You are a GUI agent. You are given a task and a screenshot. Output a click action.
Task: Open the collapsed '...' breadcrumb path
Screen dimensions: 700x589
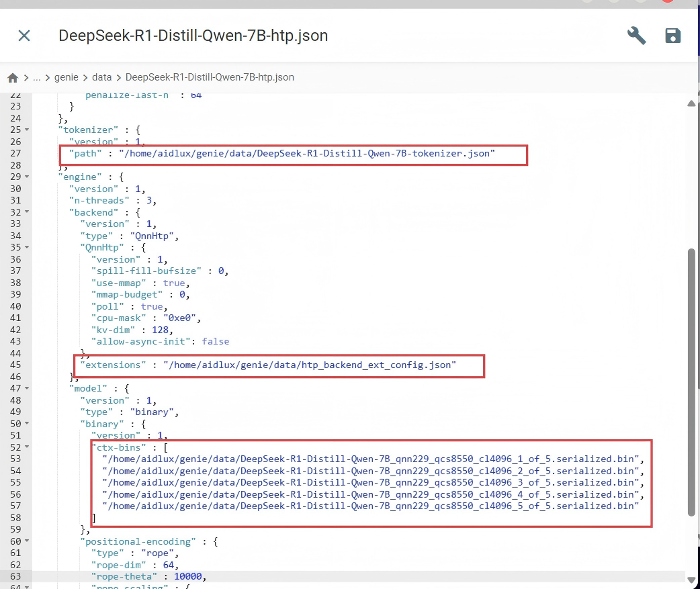point(36,77)
